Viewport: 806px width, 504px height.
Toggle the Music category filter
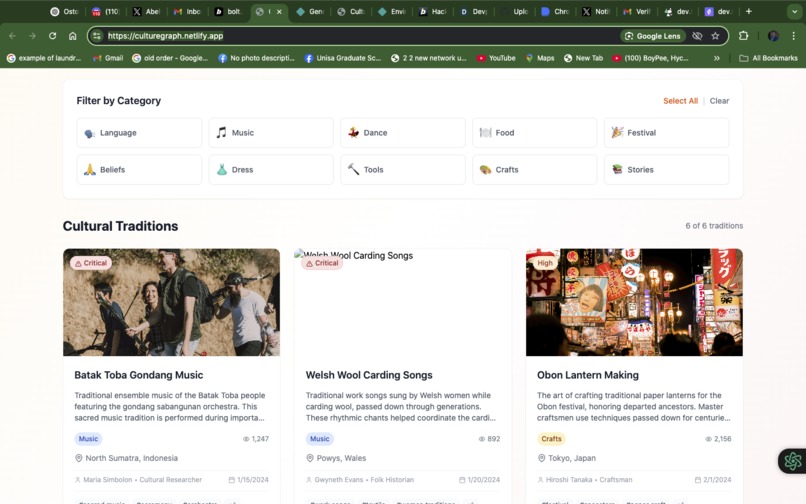pyautogui.click(x=271, y=133)
